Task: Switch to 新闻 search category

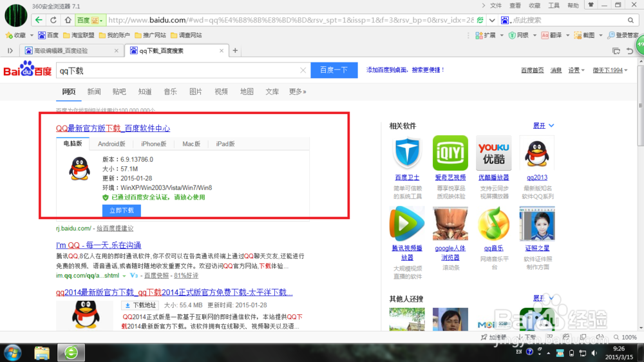Action: pos(94,91)
